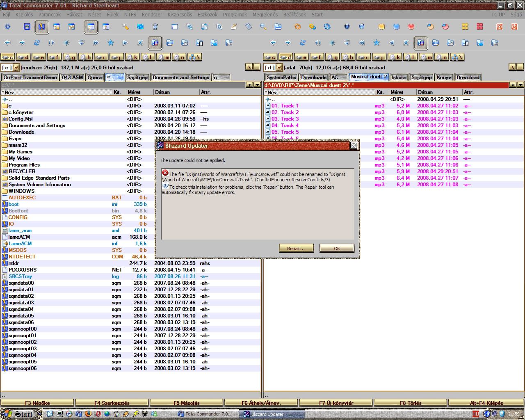Click the blue gear icon at toolbar start
The width and height of the screenshot is (525, 420).
pyautogui.click(x=7, y=27)
